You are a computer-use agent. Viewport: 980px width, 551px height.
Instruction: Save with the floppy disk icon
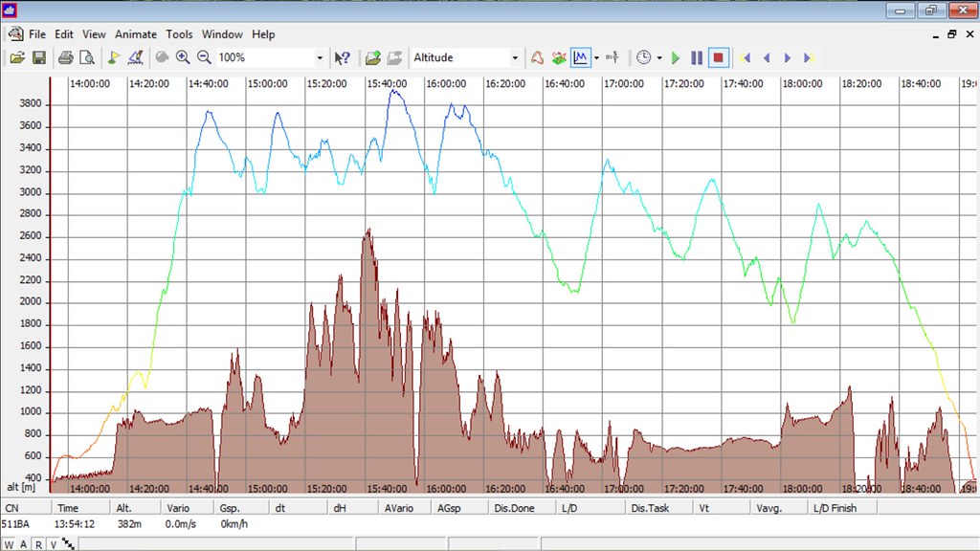38,58
